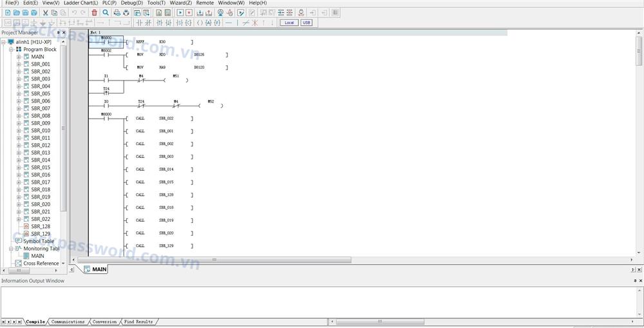Expand the SBR_001 subroutine node
Screen dimensions: 644x328
19,64
